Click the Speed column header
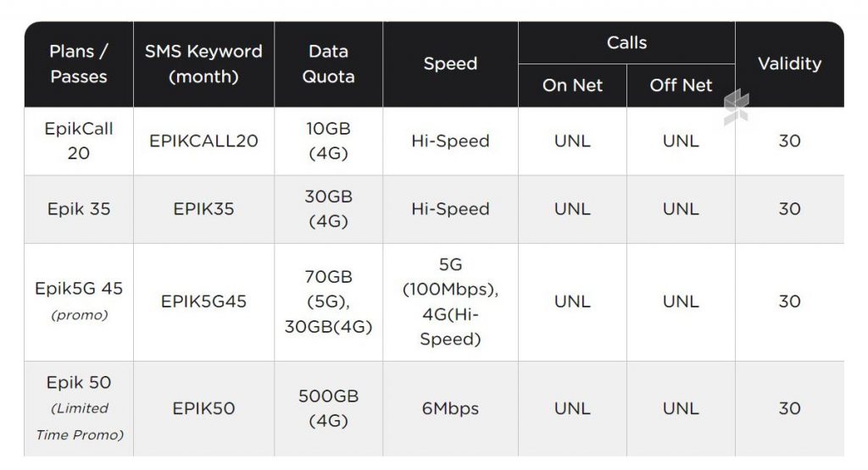868x470 pixels. click(451, 64)
